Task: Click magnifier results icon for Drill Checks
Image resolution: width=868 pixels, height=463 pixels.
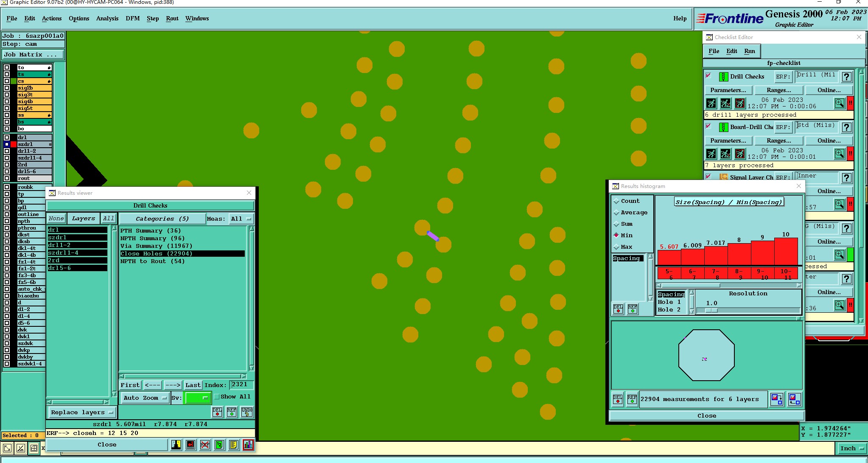Action: [839, 103]
